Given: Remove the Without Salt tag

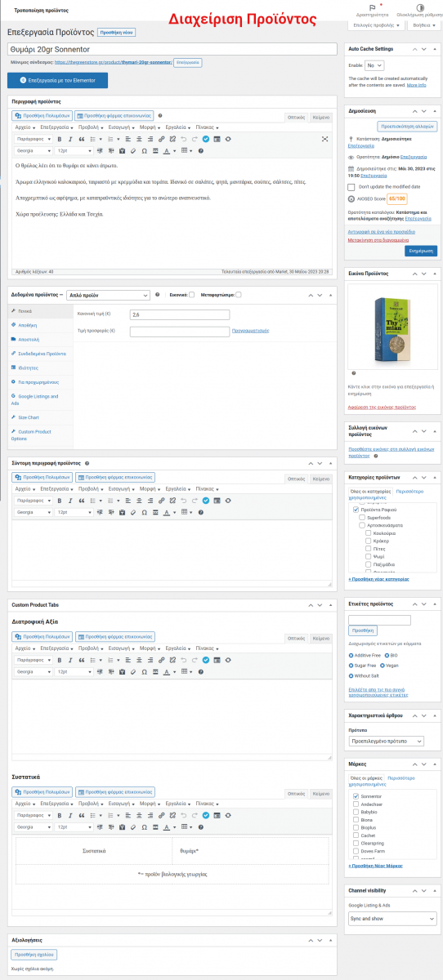Looking at the screenshot, I should pyautogui.click(x=351, y=676).
